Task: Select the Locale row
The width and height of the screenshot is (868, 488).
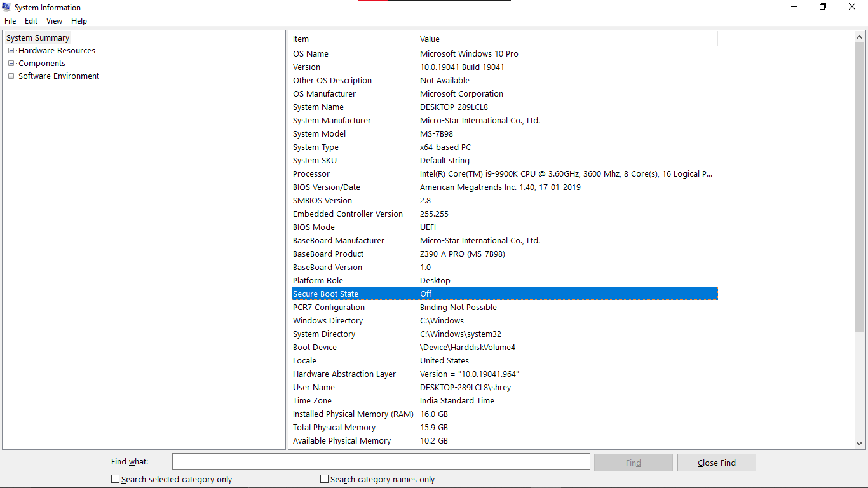Action: tap(505, 361)
